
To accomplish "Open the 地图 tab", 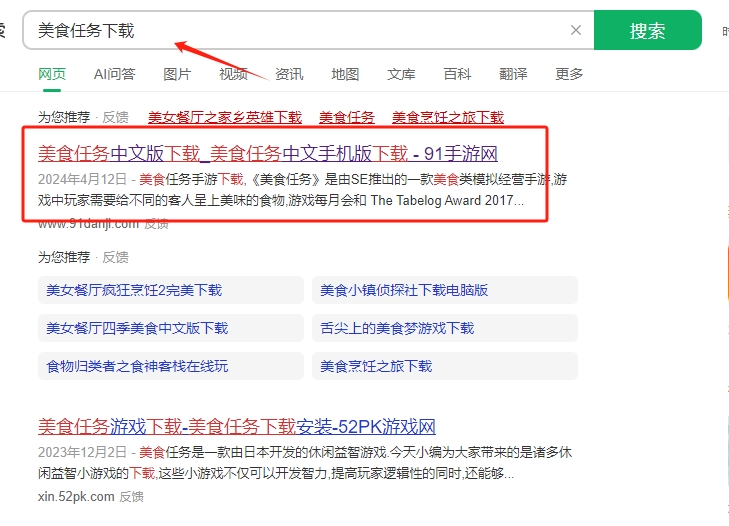I will point(345,74).
